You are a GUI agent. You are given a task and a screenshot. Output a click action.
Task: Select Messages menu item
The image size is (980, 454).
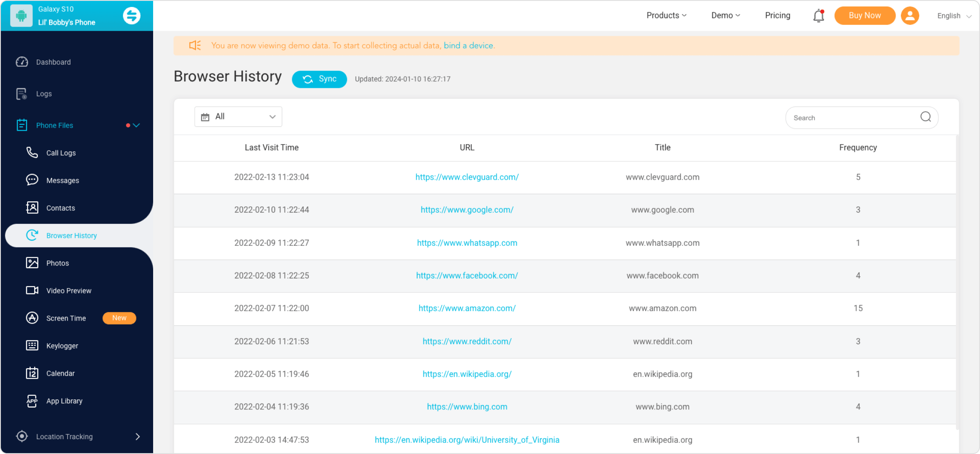coord(63,180)
